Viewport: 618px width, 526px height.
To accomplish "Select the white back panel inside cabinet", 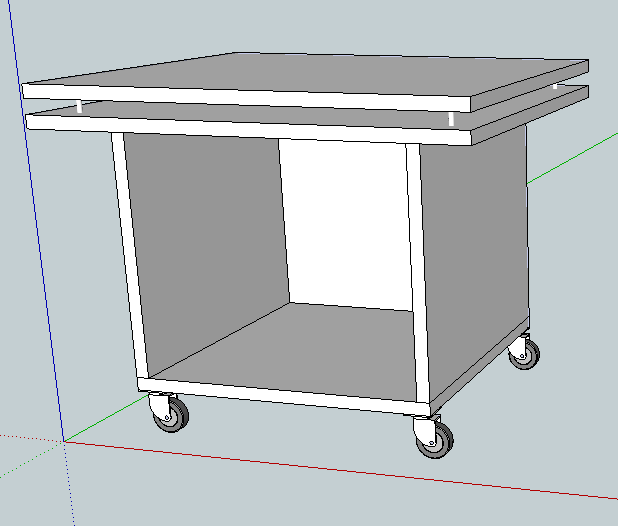I will [x=345, y=225].
